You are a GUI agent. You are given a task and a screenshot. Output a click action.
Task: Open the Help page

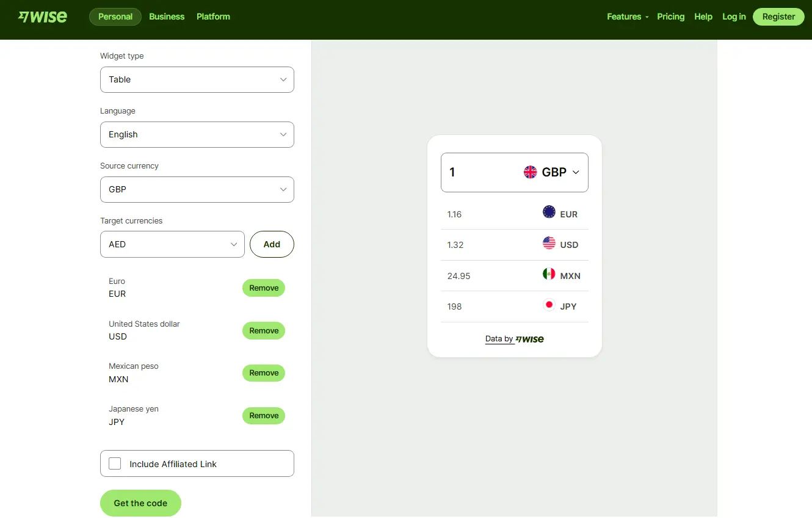click(703, 16)
